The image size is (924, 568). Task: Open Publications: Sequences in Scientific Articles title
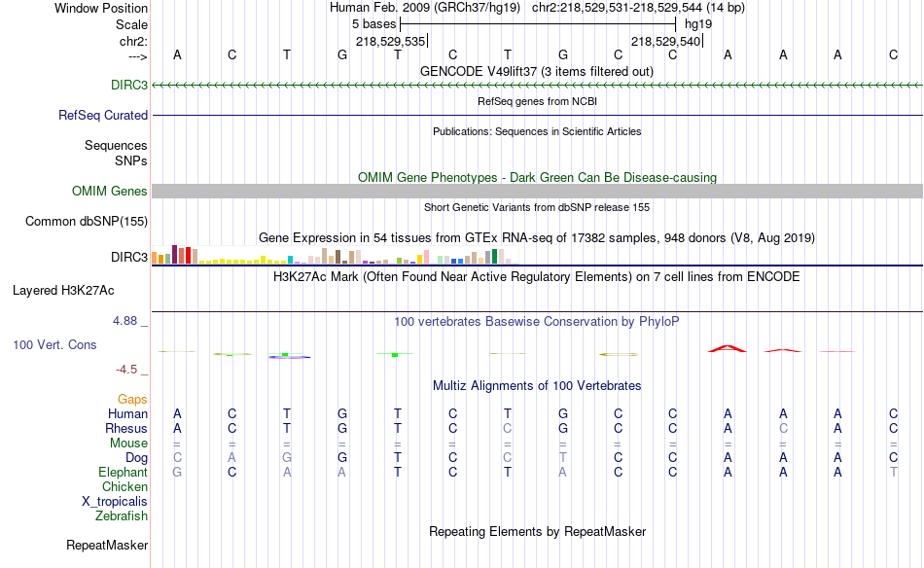[x=537, y=131]
